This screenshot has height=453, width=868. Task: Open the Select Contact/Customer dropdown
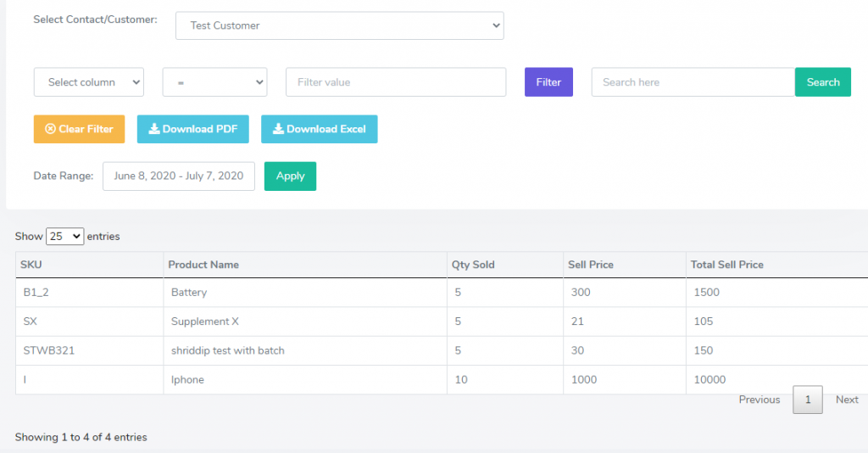coord(339,25)
